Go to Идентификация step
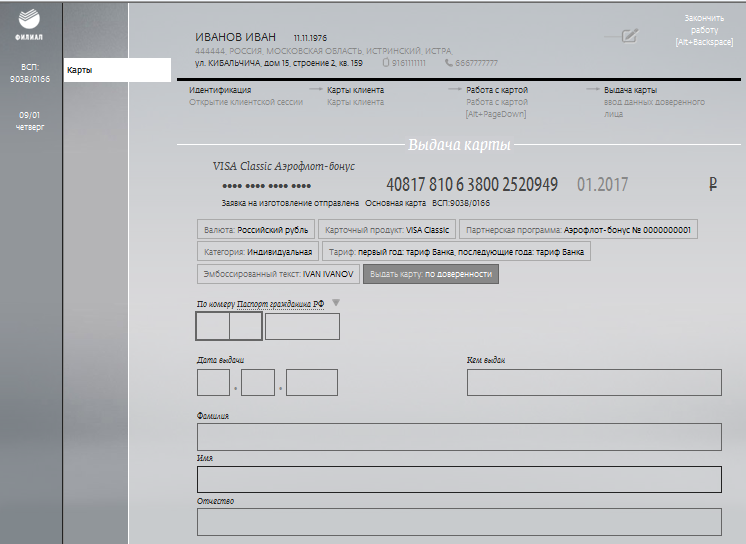 220,90
